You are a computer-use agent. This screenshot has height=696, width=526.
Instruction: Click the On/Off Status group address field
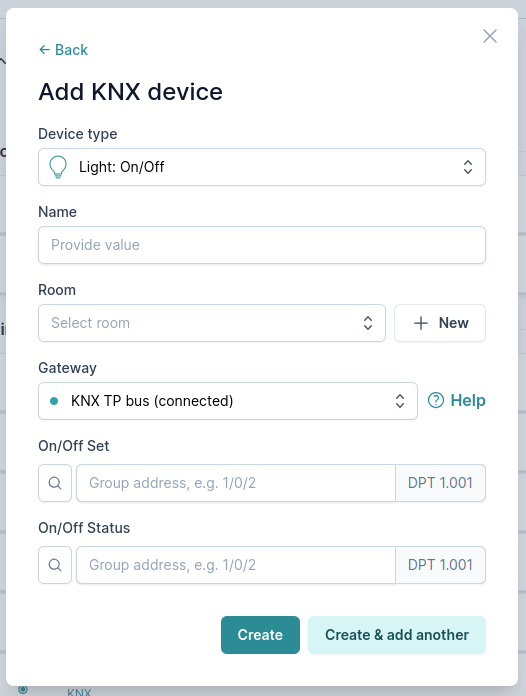pos(236,565)
